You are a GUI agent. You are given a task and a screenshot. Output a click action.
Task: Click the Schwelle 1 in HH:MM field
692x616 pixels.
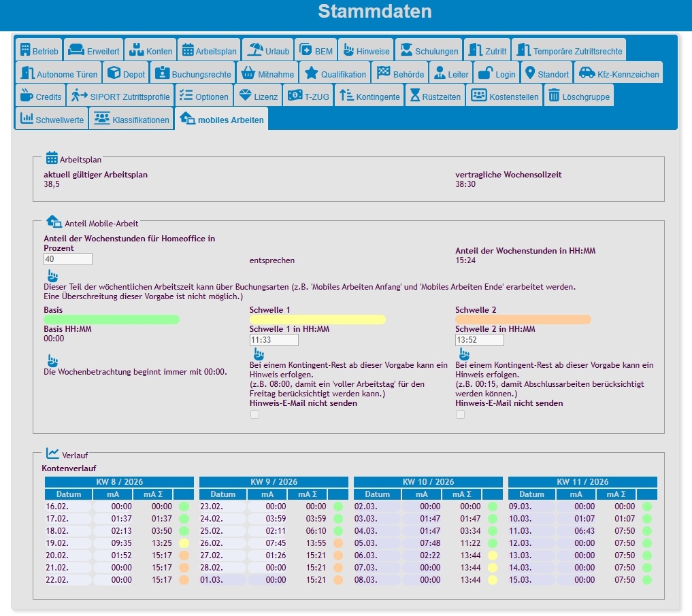click(x=274, y=340)
